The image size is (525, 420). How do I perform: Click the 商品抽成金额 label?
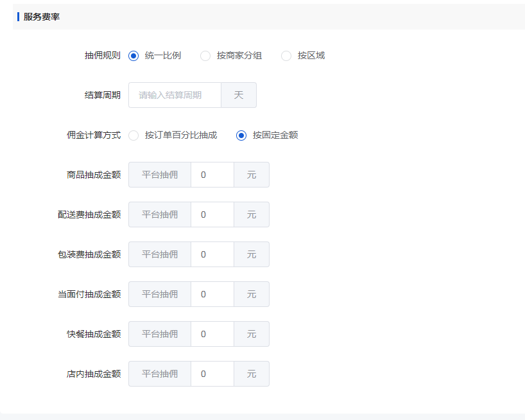(94, 175)
